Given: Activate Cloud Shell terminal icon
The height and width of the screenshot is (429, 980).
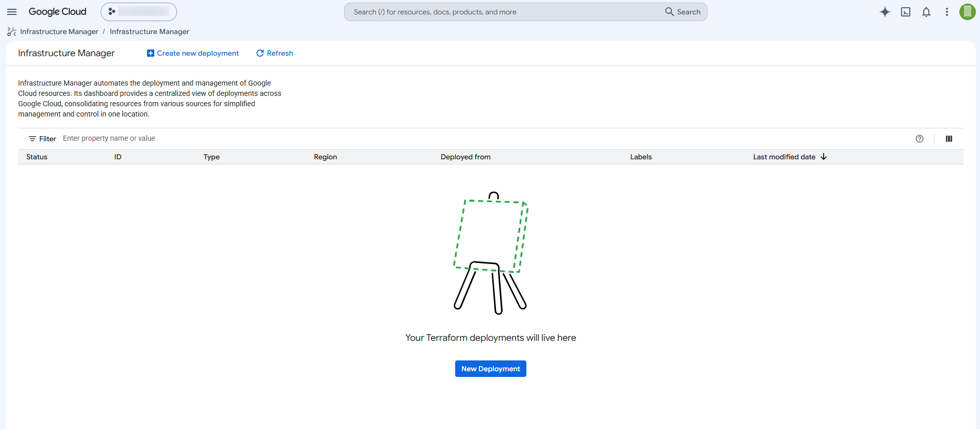Looking at the screenshot, I should point(906,12).
